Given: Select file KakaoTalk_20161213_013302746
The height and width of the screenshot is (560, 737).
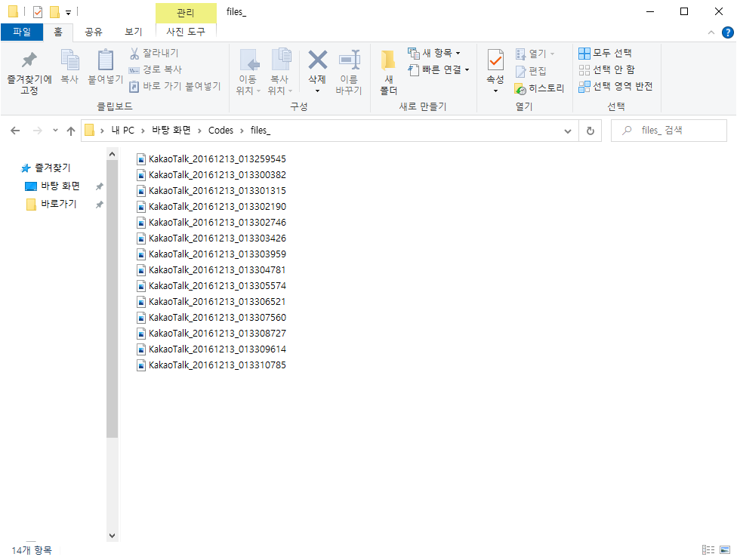Looking at the screenshot, I should [211, 223].
